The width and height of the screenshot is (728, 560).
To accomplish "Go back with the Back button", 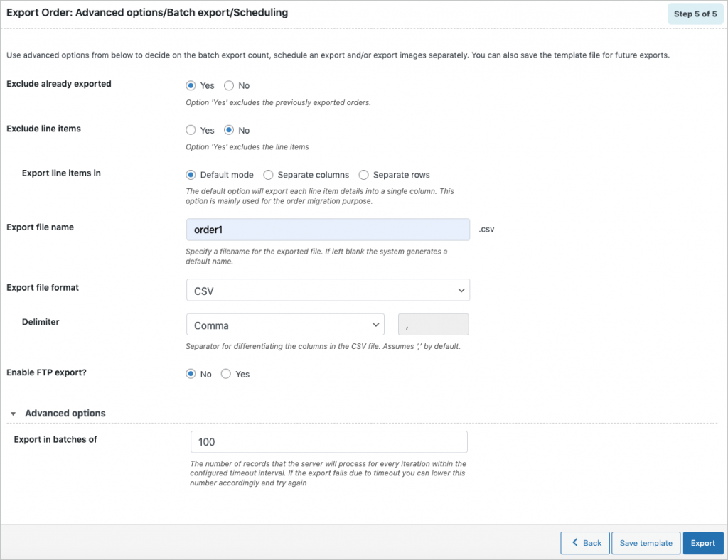I will [585, 543].
